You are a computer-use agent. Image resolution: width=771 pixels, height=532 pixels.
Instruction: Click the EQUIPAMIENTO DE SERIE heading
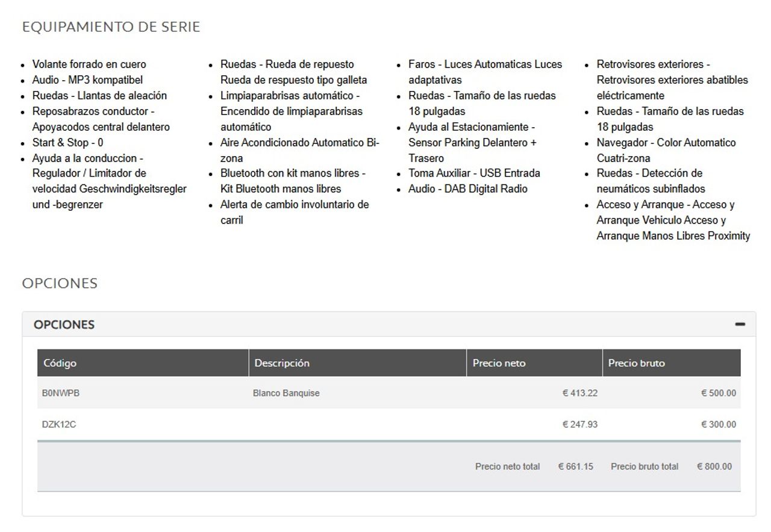[111, 27]
